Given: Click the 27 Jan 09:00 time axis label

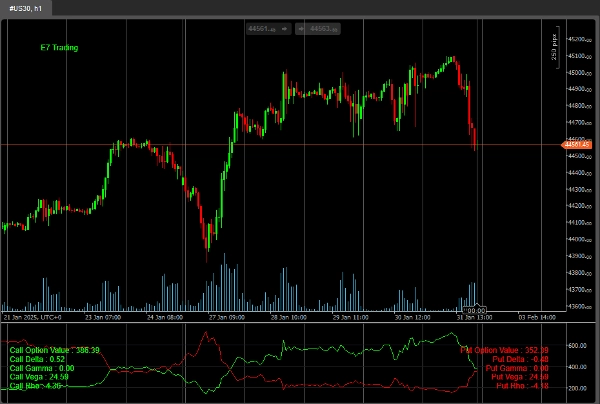Looking at the screenshot, I should (x=228, y=317).
